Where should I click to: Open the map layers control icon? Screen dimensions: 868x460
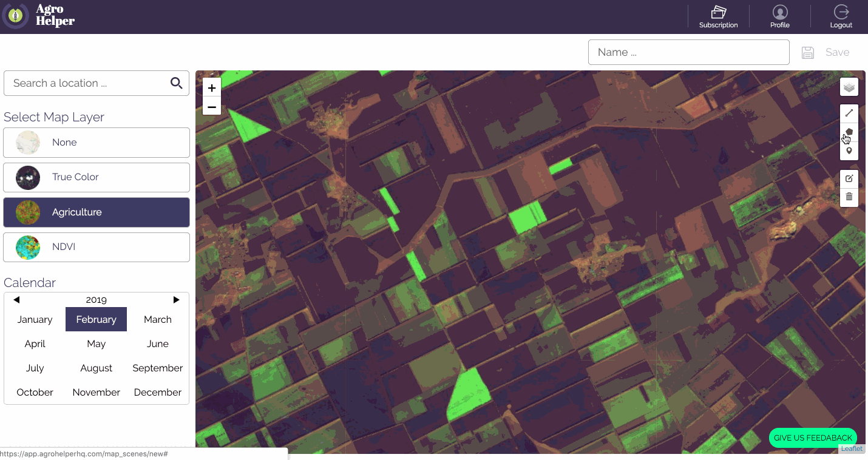point(849,87)
